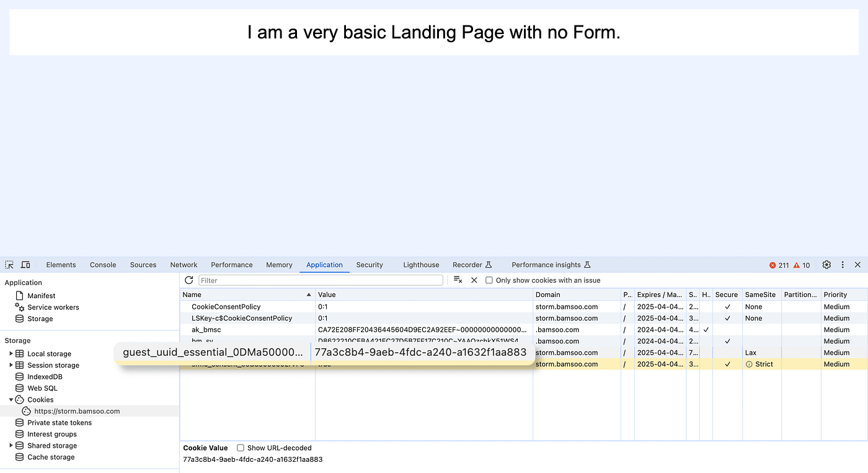Image resolution: width=868 pixels, height=473 pixels.
Task: Open the DevTools three-dot menu
Action: pos(843,265)
